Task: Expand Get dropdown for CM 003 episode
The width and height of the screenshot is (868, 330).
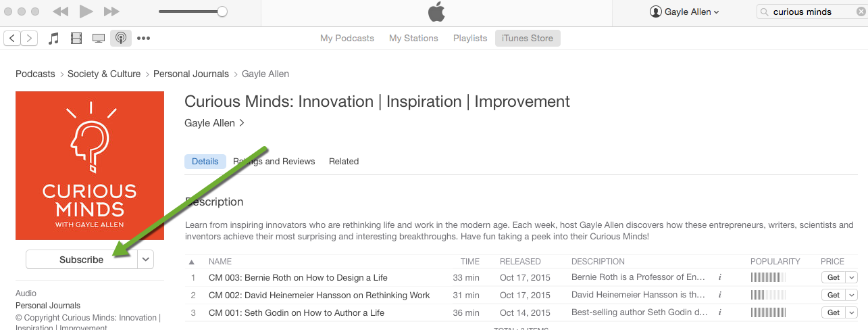Action: tap(851, 277)
